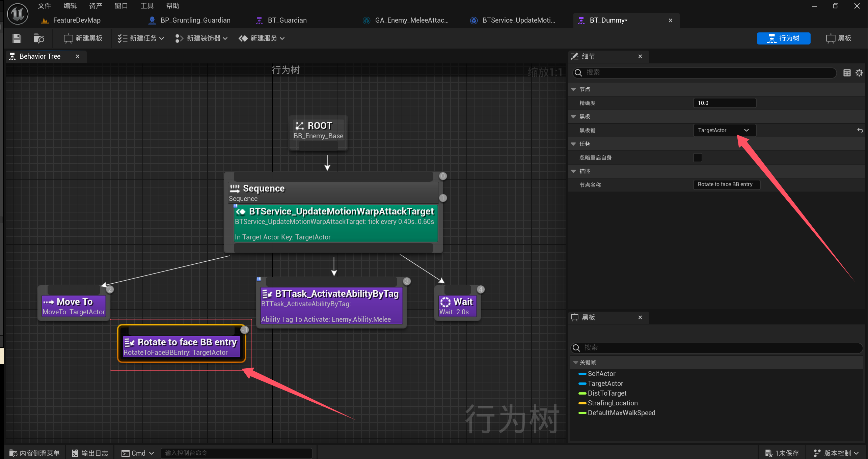The image size is (868, 459).
Task: Click the save asset floppy disk icon
Action: coord(17,38)
